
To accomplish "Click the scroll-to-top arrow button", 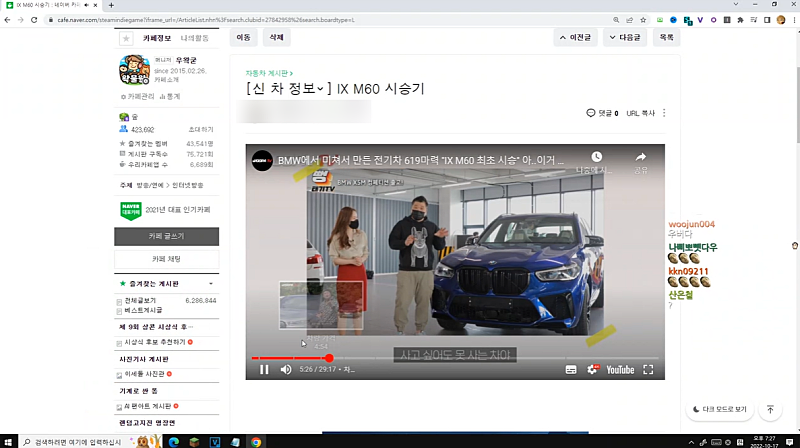I will tap(770, 409).
